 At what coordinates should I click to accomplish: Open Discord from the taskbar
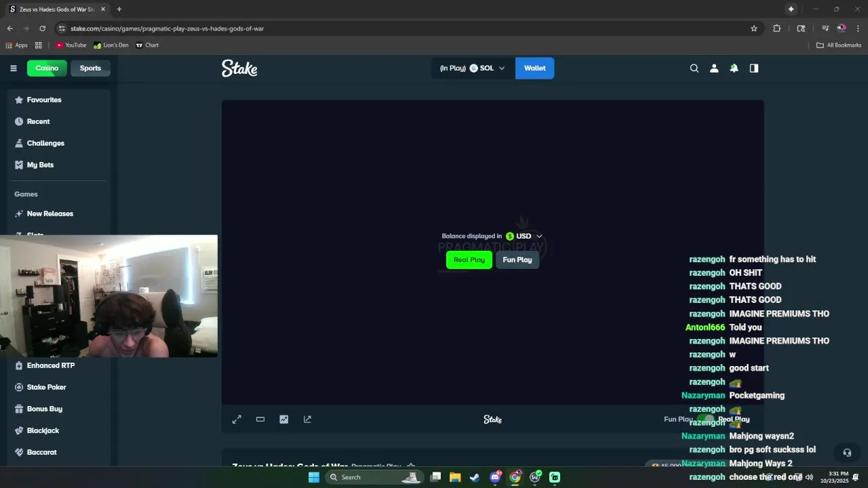click(495, 477)
